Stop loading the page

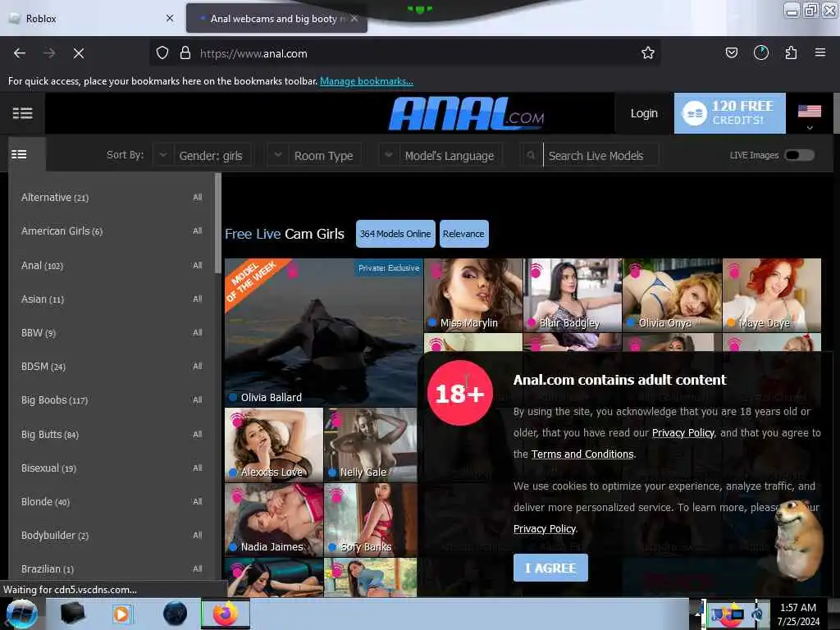tap(79, 53)
